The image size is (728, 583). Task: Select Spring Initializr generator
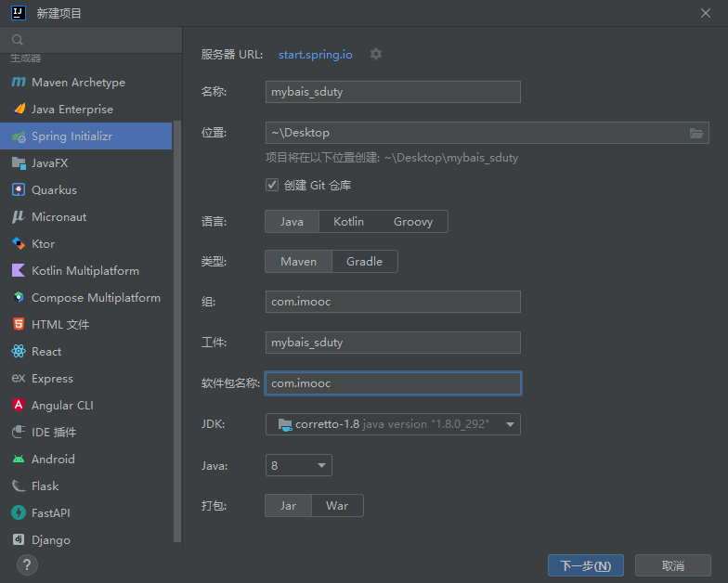[x=85, y=136]
